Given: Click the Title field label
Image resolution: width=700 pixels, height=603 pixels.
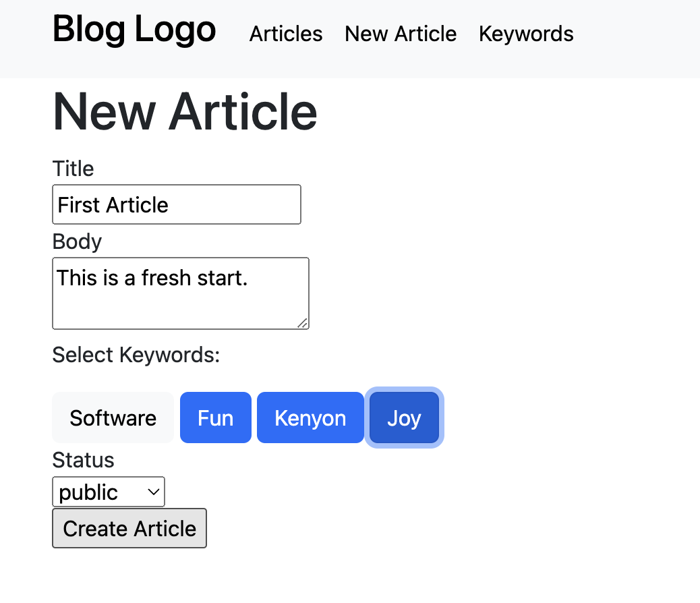Looking at the screenshot, I should tap(73, 169).
